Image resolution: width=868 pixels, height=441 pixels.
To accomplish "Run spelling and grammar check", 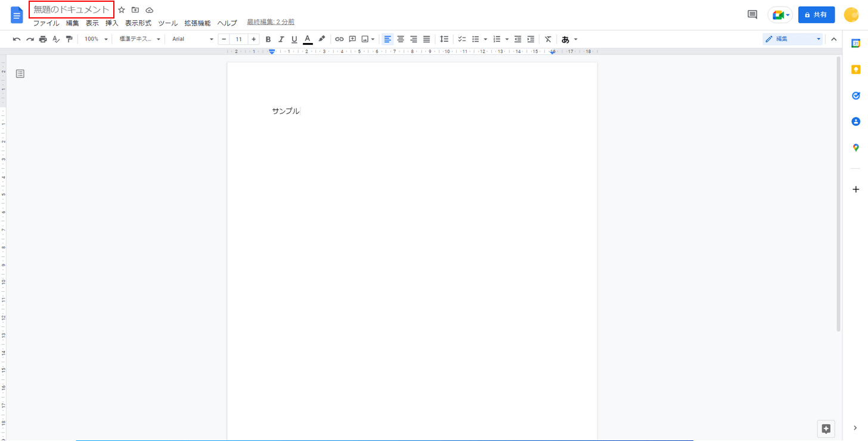I will tap(56, 39).
